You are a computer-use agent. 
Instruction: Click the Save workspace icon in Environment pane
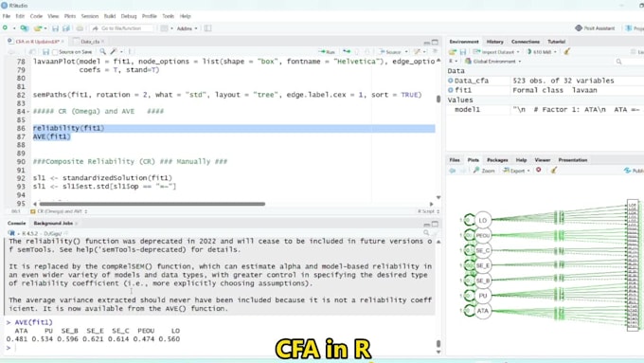click(463, 52)
